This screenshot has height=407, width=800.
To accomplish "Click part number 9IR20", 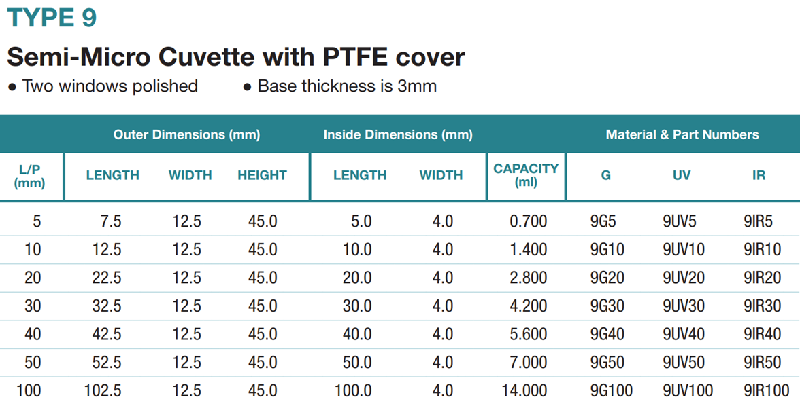I will 762,277.
